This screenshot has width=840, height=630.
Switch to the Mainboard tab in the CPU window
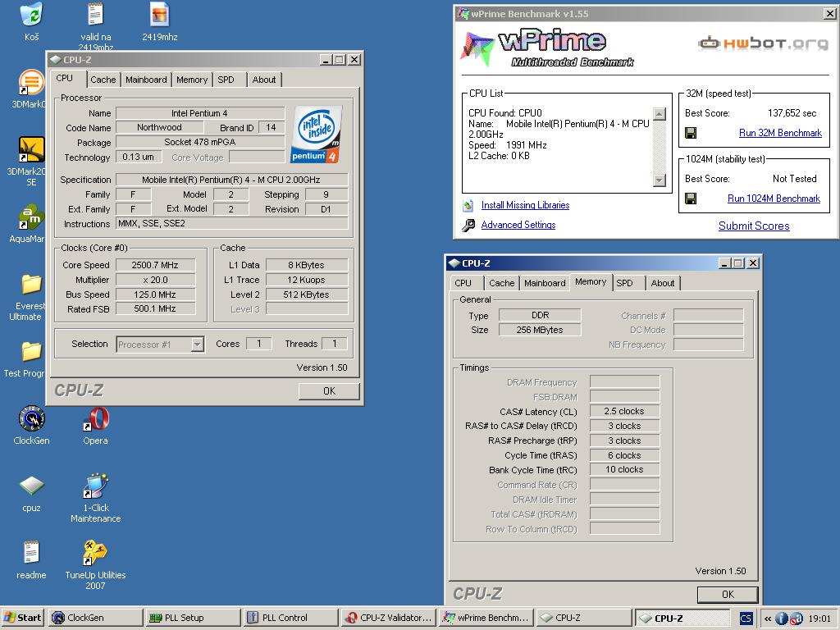click(x=146, y=80)
